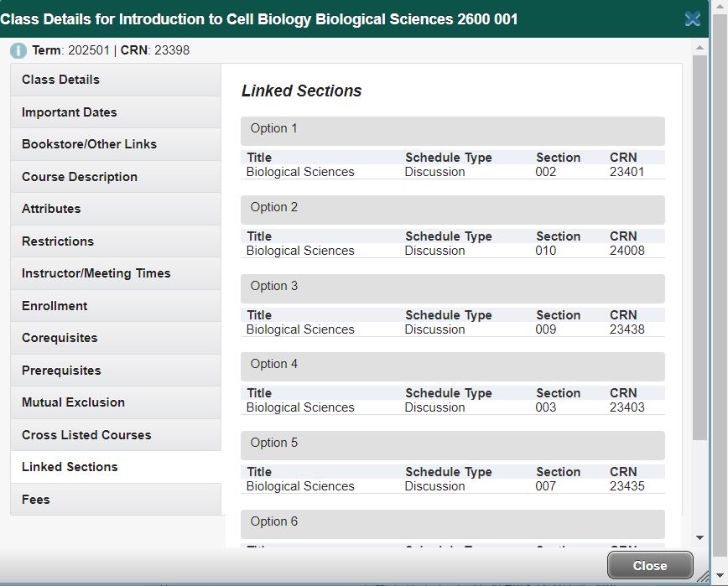Click the inner scrollbar down arrow
Viewport: 728px width, 586px height.
(x=699, y=537)
